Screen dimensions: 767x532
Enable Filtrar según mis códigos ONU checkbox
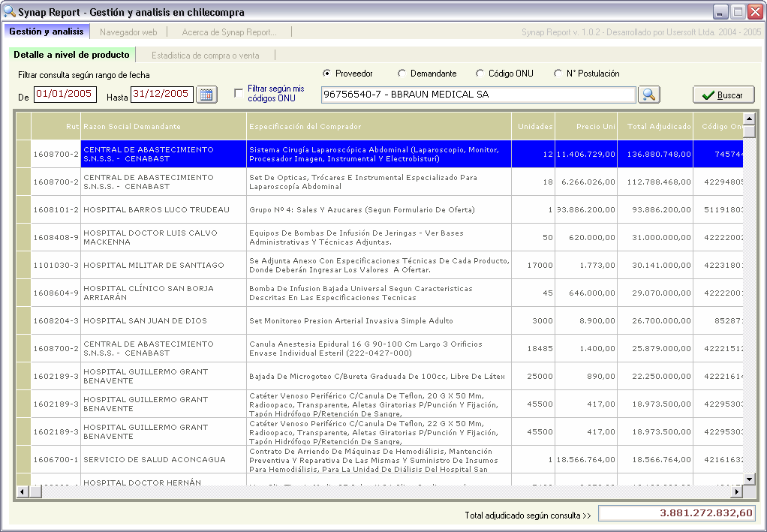tap(239, 93)
